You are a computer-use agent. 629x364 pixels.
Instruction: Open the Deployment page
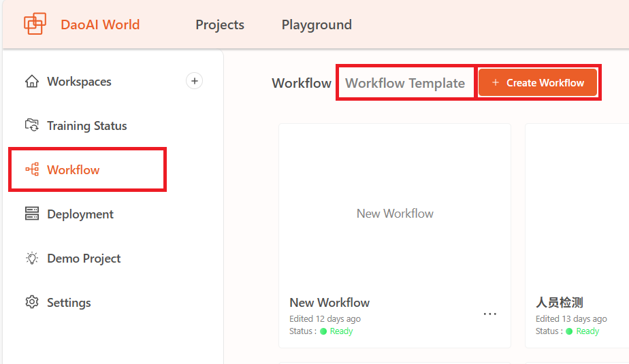[x=80, y=214]
